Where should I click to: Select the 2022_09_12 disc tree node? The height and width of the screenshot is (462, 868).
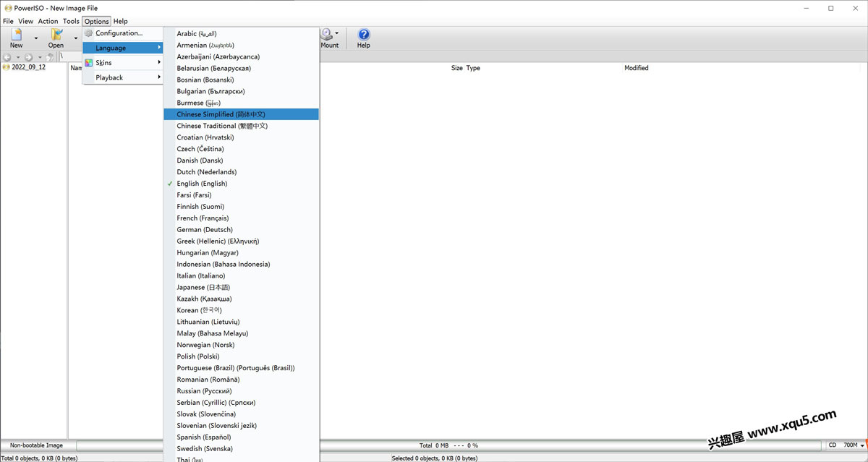(x=28, y=67)
